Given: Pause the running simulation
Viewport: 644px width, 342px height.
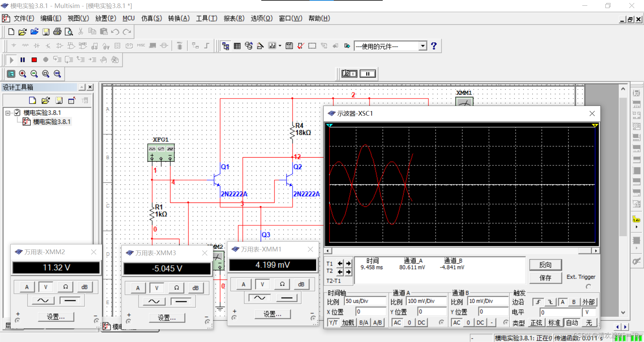Looking at the screenshot, I should pyautogui.click(x=22, y=60).
